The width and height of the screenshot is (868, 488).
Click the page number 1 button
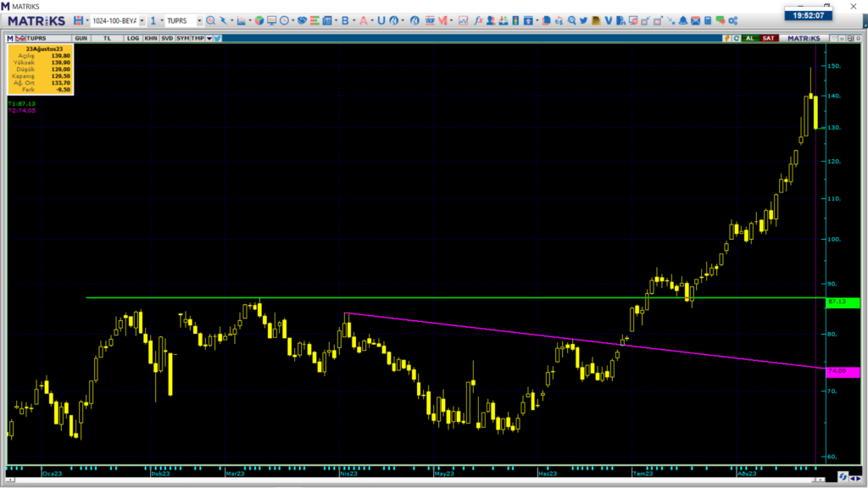pyautogui.click(x=153, y=20)
